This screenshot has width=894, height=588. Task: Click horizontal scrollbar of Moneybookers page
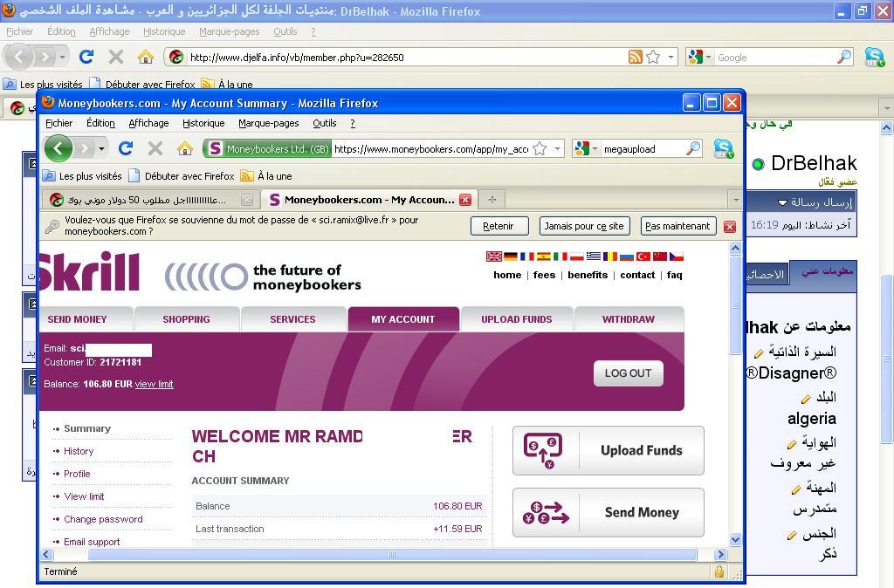tap(392, 554)
